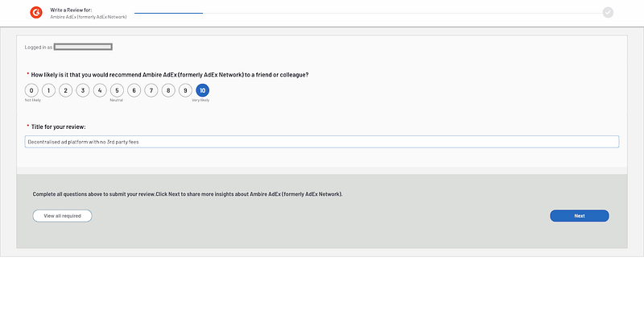Click the review progress bar
This screenshot has width=644, height=336.
tap(368, 13)
